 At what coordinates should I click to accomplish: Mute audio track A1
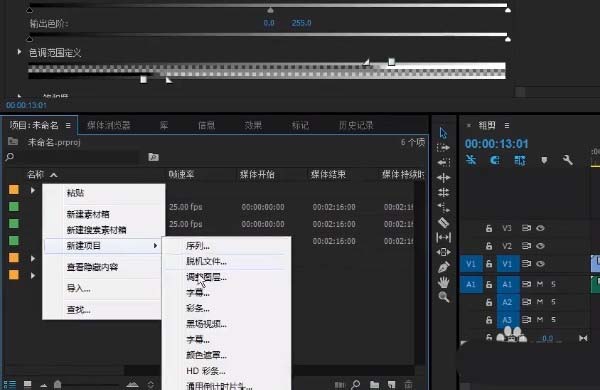click(x=540, y=284)
